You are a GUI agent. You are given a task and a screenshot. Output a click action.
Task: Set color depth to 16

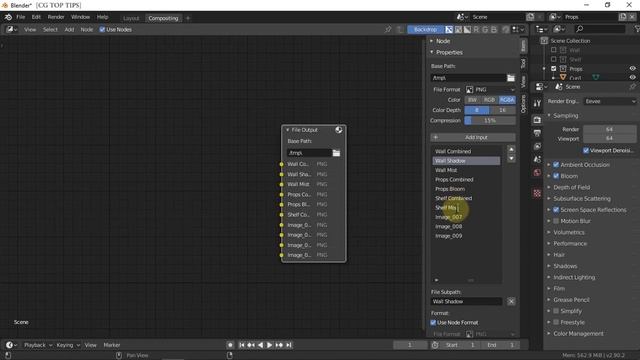pyautogui.click(x=502, y=110)
